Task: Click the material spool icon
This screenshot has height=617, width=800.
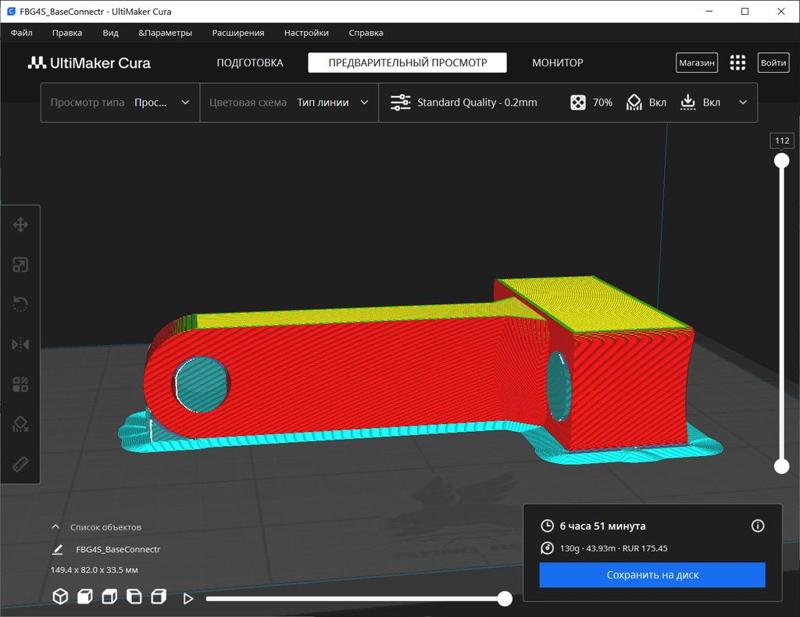Action: pyautogui.click(x=547, y=548)
